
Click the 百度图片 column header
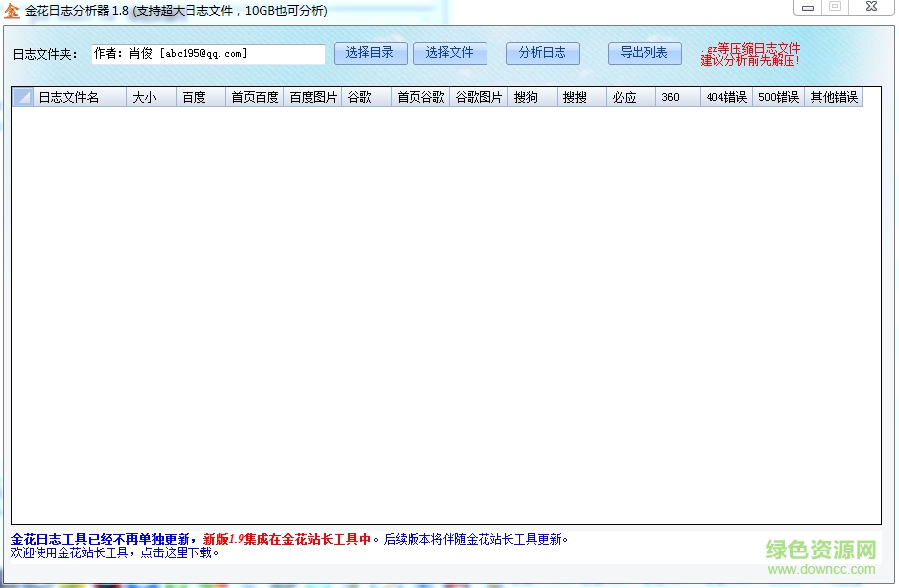(313, 96)
